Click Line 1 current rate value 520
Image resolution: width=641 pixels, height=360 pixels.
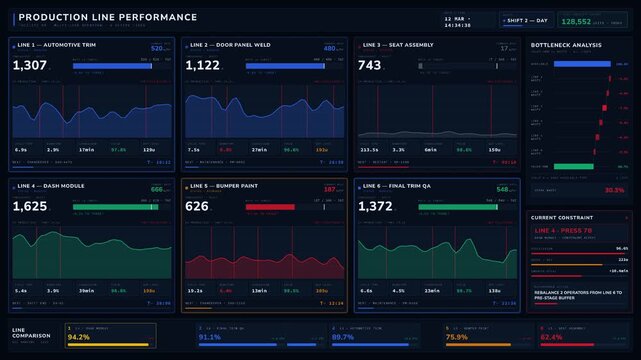tap(157, 49)
